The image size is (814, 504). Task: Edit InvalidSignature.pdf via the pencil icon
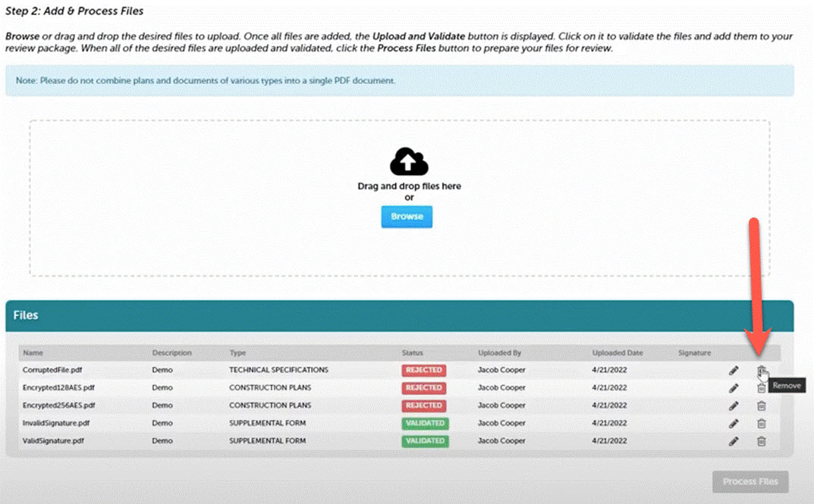734,424
